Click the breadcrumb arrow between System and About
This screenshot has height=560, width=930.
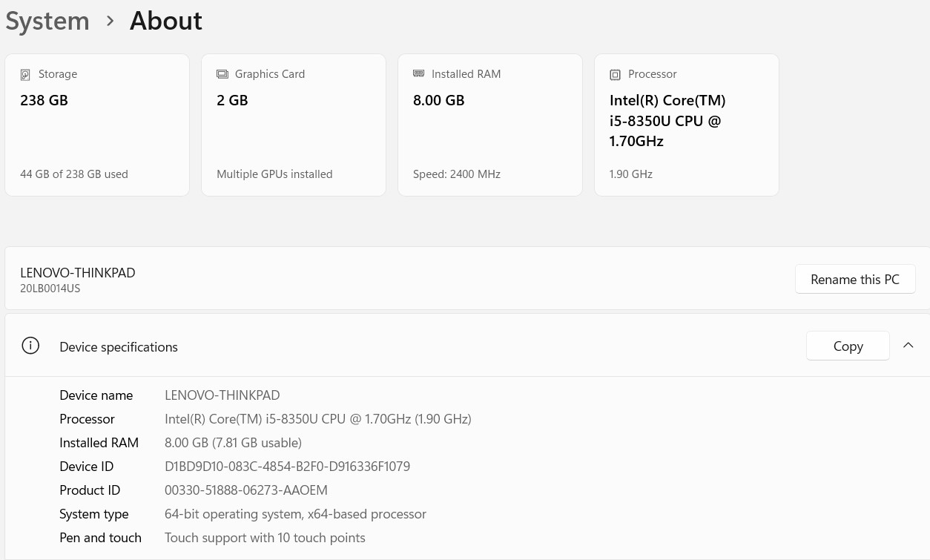pos(110,21)
